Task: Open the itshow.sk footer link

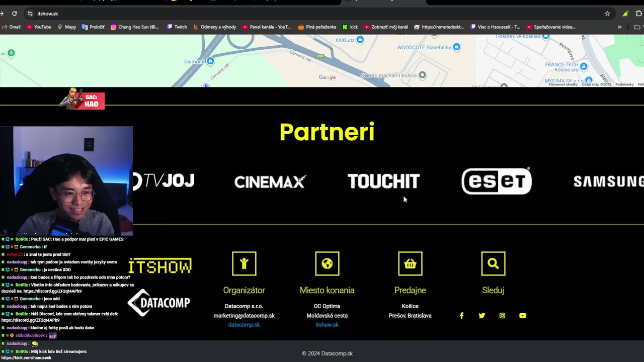Action: pos(327,325)
